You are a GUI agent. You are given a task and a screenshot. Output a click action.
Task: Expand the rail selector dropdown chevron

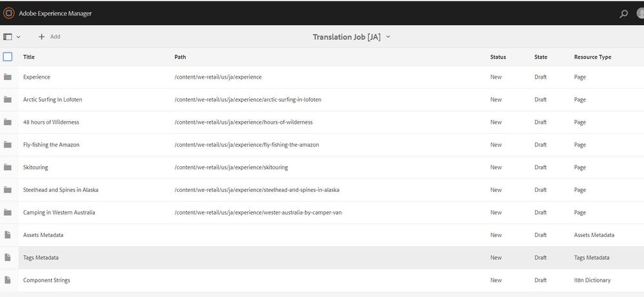19,37
